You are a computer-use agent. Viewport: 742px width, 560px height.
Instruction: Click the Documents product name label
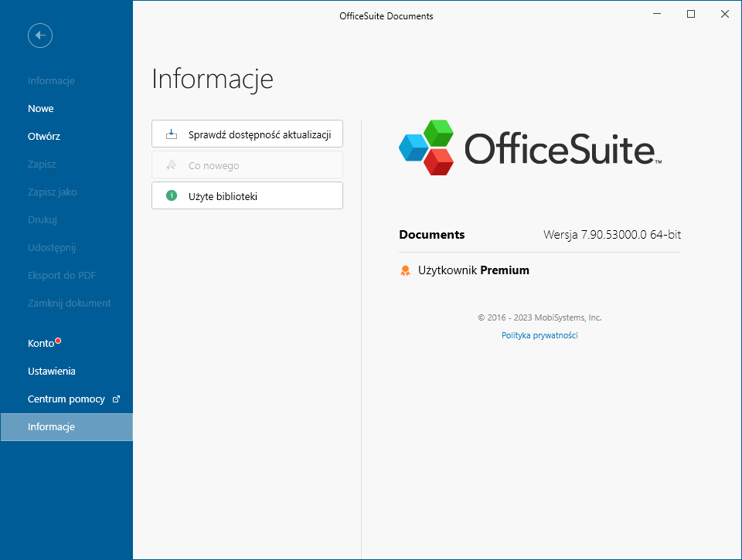tap(431, 235)
